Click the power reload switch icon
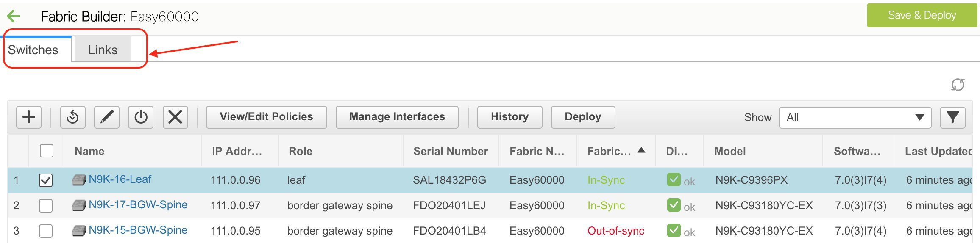 pyautogui.click(x=141, y=117)
